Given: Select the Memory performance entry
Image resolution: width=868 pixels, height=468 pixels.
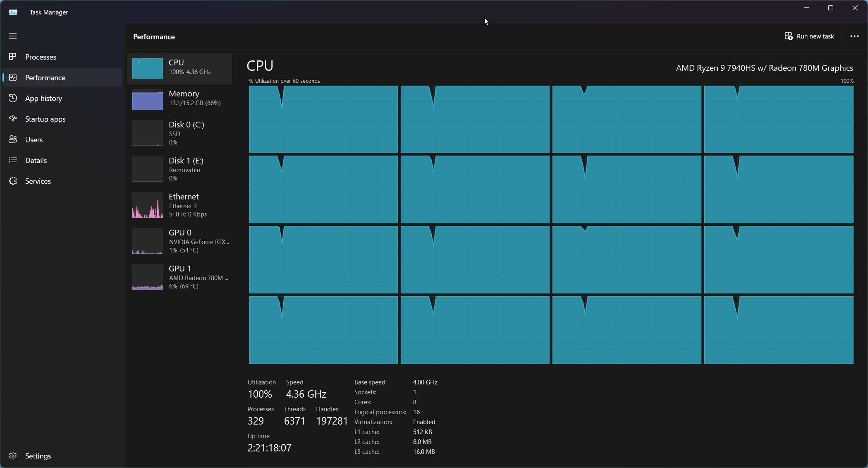Looking at the screenshot, I should tap(179, 99).
